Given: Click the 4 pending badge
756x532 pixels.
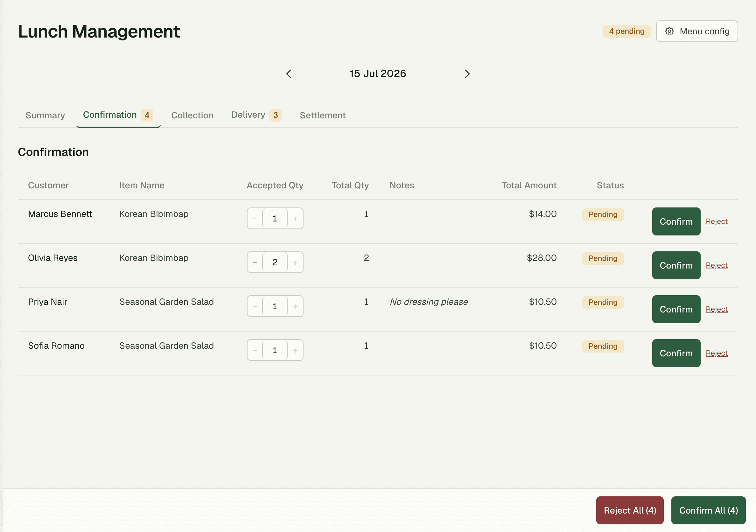Looking at the screenshot, I should click(626, 31).
